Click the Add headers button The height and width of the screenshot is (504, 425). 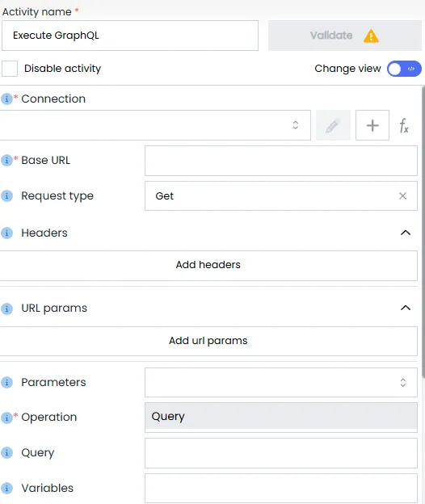(x=208, y=266)
